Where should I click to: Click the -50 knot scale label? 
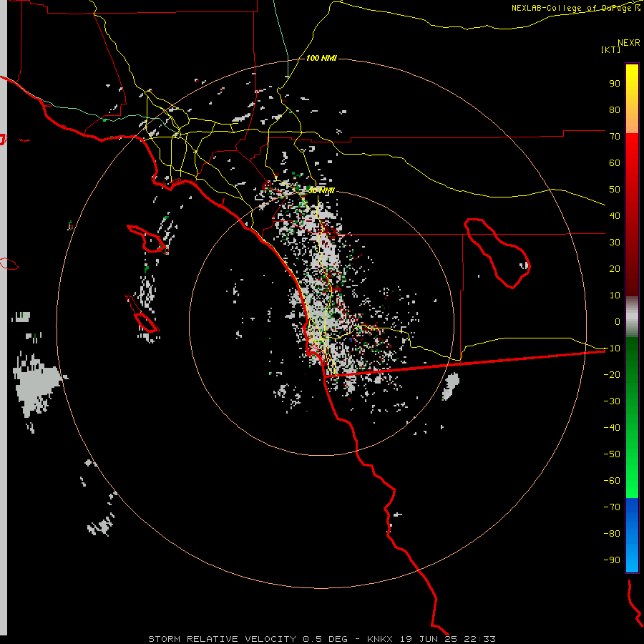tap(612, 454)
